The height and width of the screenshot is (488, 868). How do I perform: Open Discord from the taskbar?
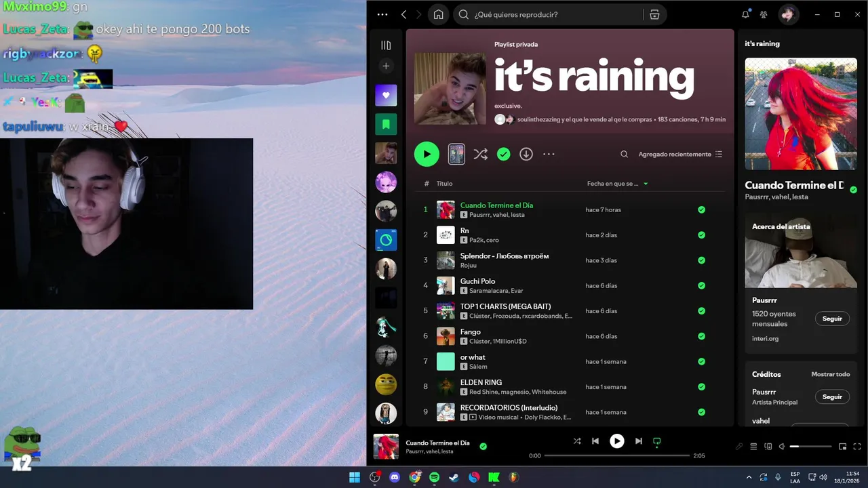tap(395, 477)
